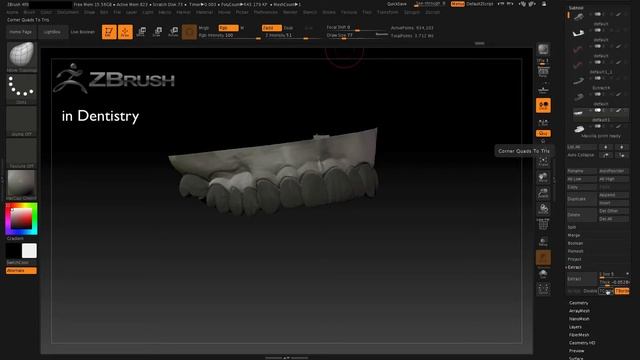Viewport: 640px width, 360px height.
Task: Expand the Remesh section
Action: coord(575,251)
